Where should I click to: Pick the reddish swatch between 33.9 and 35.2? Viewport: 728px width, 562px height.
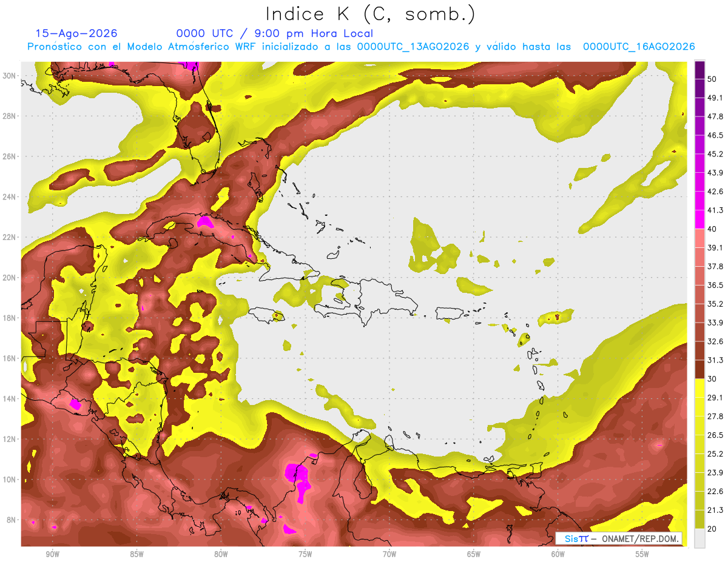tap(699, 313)
